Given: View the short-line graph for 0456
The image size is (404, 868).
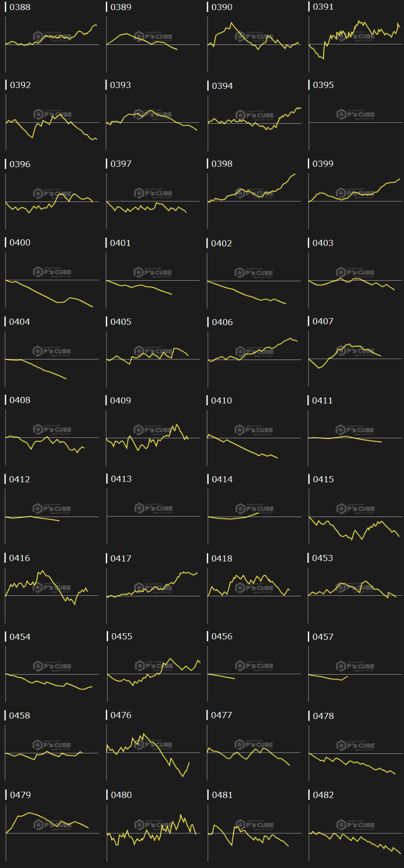Looking at the screenshot, I should 254,674.
